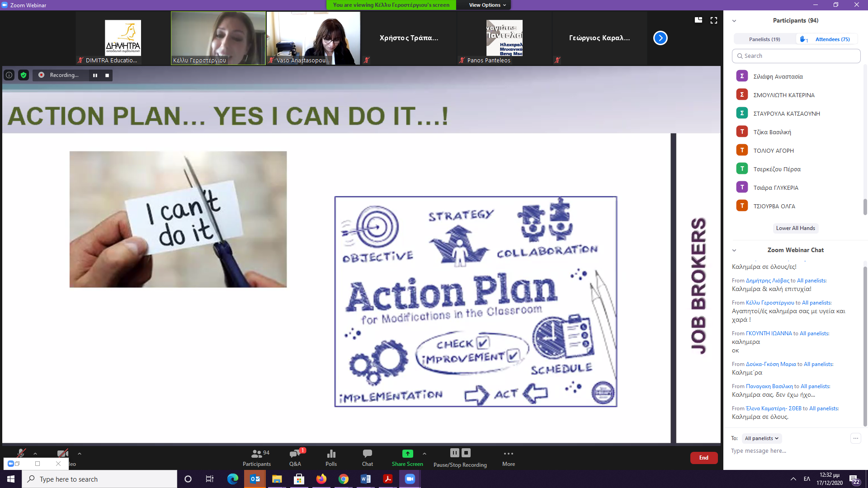868x488 pixels.
Task: Open Word from the taskbar
Action: (x=366, y=479)
